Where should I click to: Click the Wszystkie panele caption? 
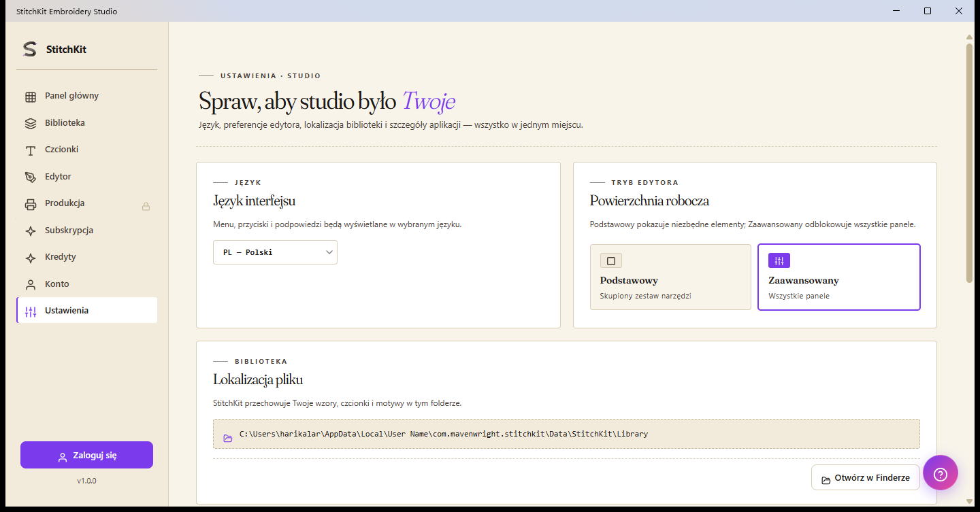pos(799,296)
